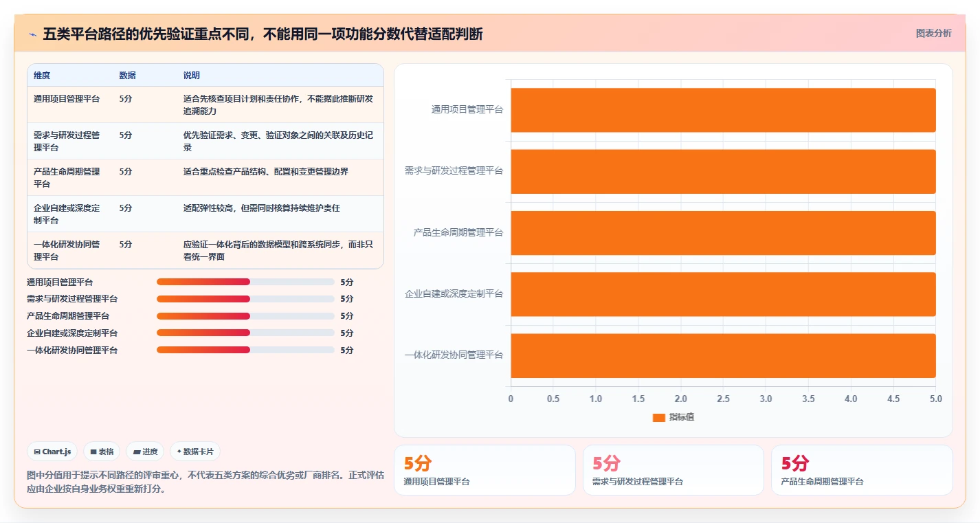Click the 企业自建或深度定制平台 progress bar
This screenshot has width=980, height=523.
tap(245, 333)
